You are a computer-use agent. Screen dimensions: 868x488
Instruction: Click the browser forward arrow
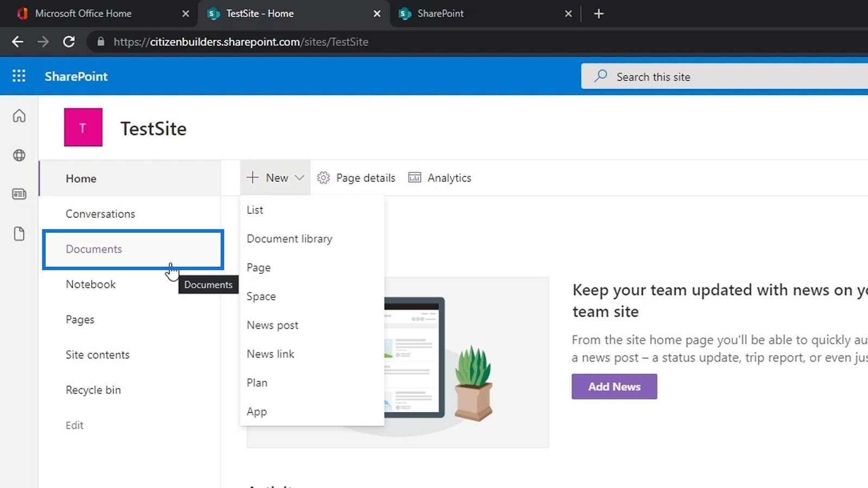click(x=43, y=42)
